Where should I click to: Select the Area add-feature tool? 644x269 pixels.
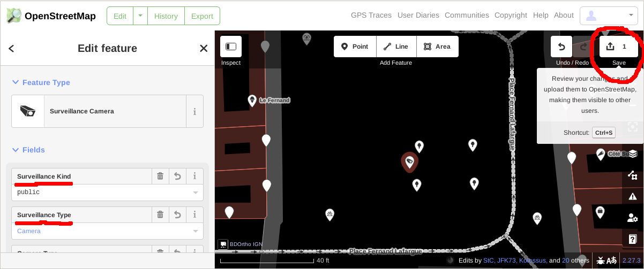tap(437, 47)
